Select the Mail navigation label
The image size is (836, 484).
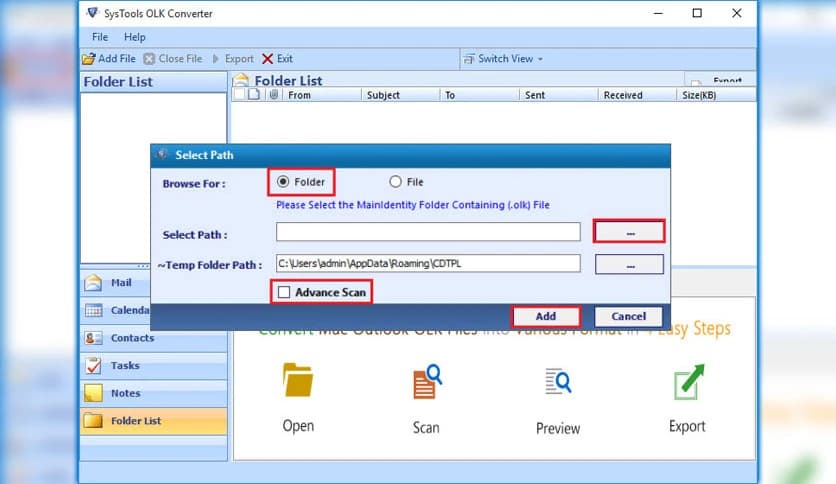[121, 283]
